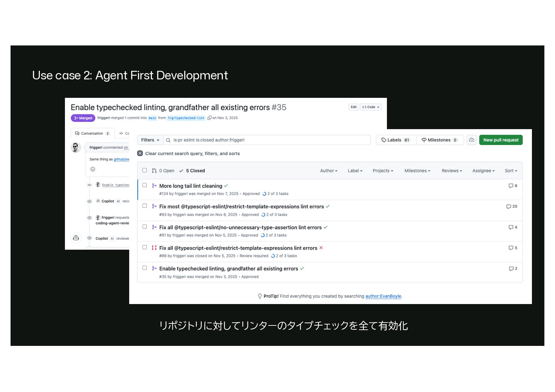Open the More long tail lint cleaning PR

pyautogui.click(x=191, y=186)
